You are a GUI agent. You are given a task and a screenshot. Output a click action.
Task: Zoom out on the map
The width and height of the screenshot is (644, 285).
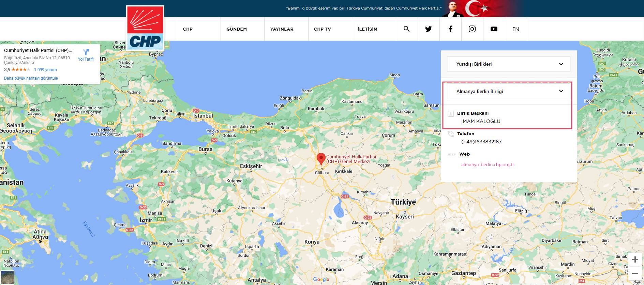pos(635,273)
